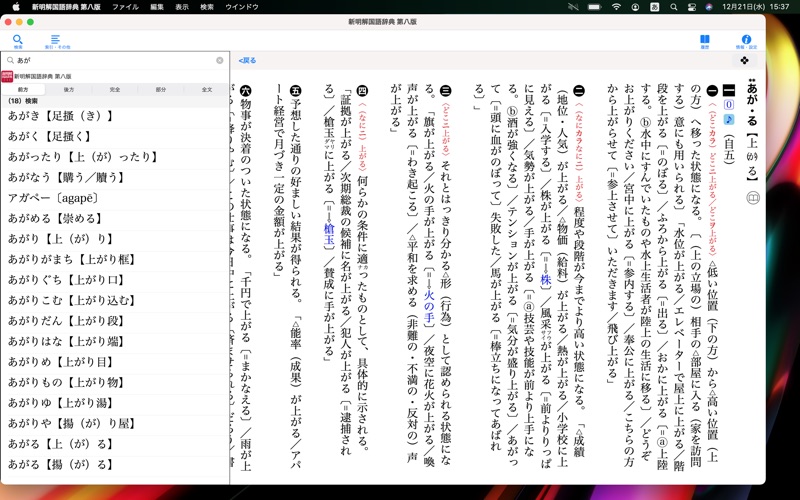Click inside the search field containing あが
The height and width of the screenshot is (500, 800).
(x=115, y=60)
